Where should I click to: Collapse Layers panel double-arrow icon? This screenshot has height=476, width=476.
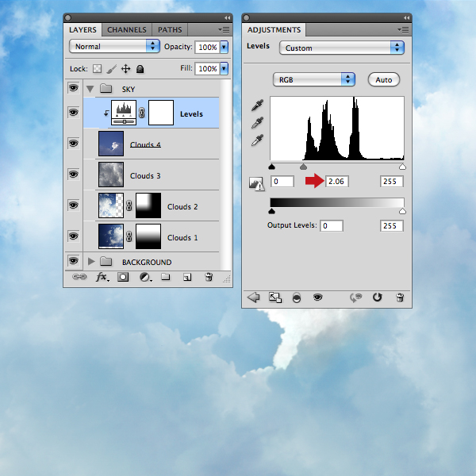[x=227, y=18]
